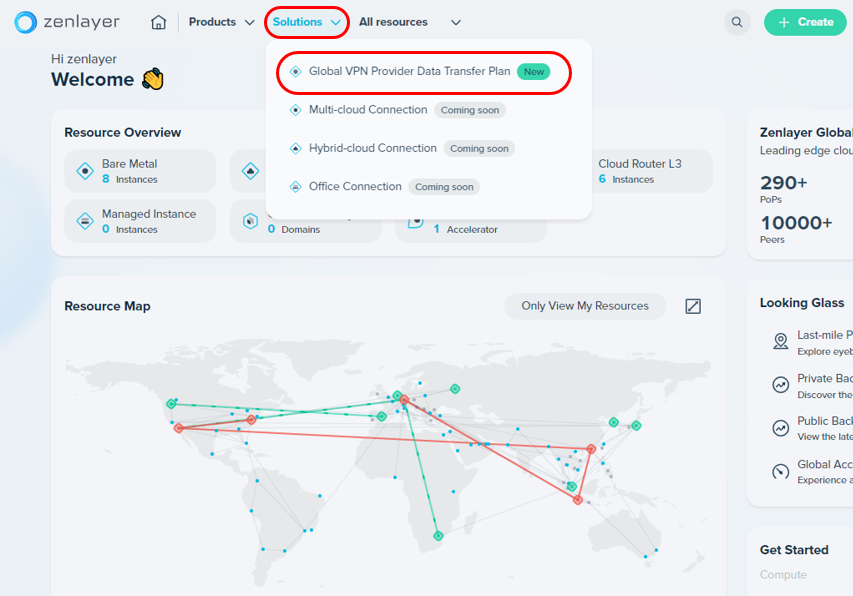The image size is (853, 596).
Task: Open the All resources menu
Action: pos(410,22)
